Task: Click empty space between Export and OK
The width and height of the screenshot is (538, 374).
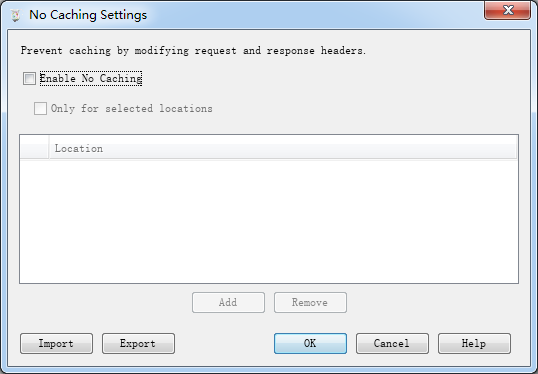Action: (x=224, y=343)
